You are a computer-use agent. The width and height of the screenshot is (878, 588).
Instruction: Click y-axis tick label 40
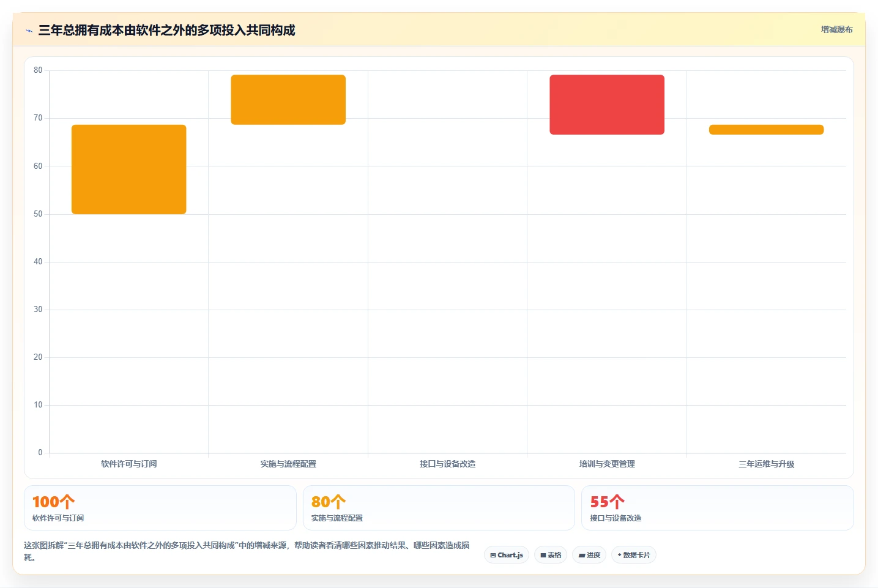point(38,261)
